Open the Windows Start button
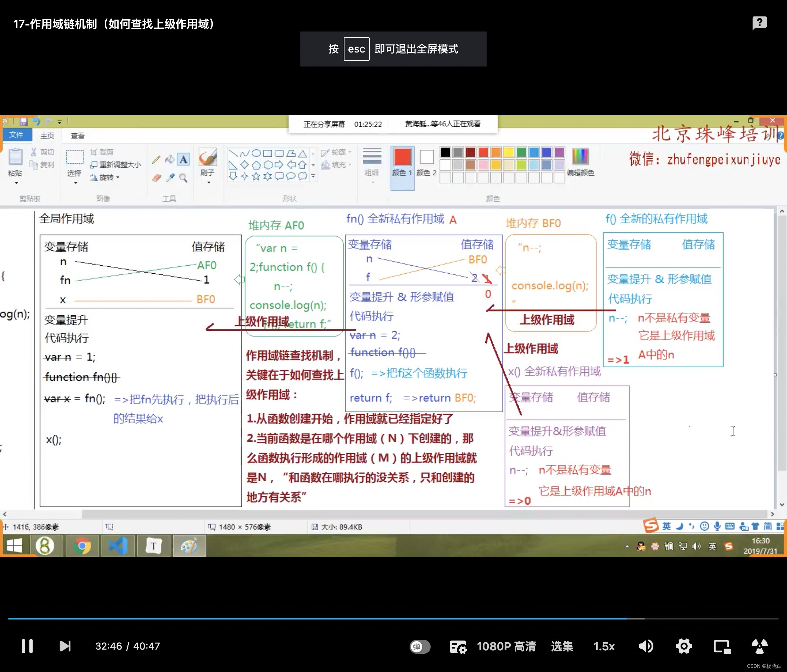Screen dimensions: 787x672 (x=14, y=546)
